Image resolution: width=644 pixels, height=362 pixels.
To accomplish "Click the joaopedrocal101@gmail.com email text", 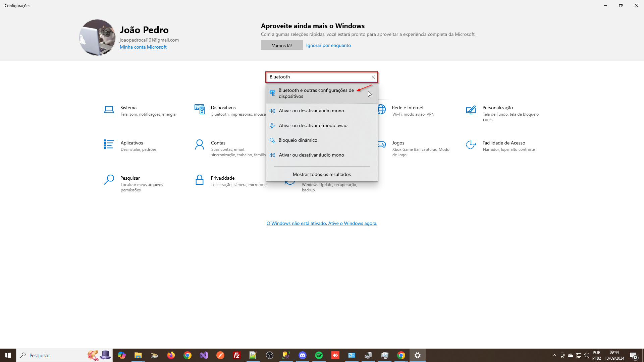I will [x=149, y=40].
